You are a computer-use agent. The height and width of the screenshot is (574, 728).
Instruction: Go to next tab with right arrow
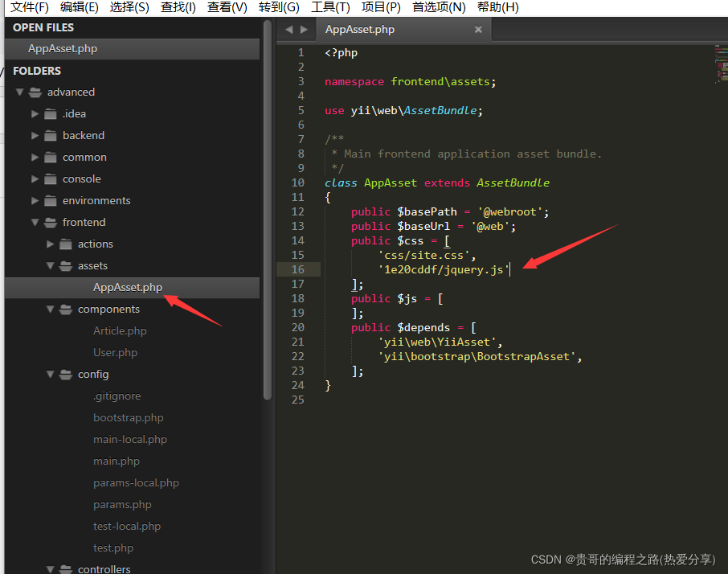[304, 29]
